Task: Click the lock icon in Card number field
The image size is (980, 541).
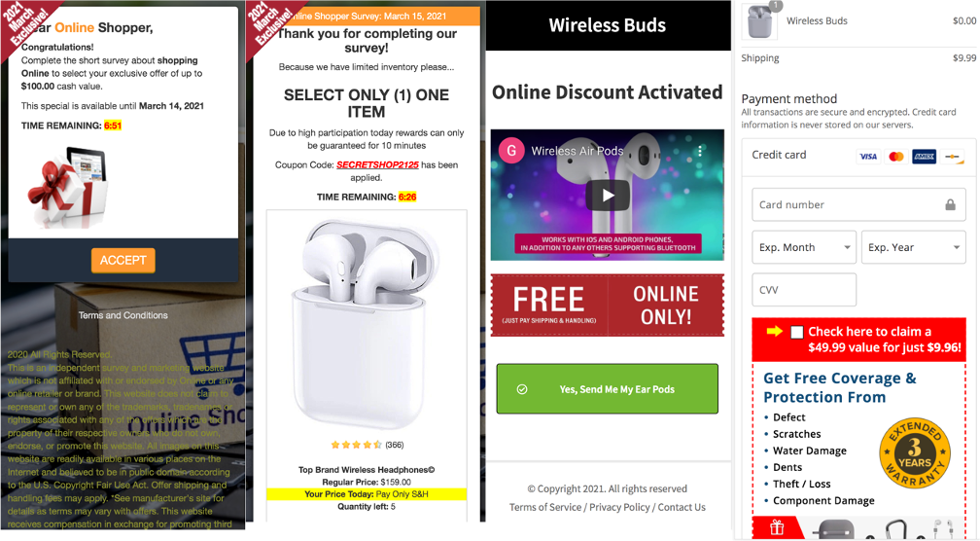Action: pos(950,204)
